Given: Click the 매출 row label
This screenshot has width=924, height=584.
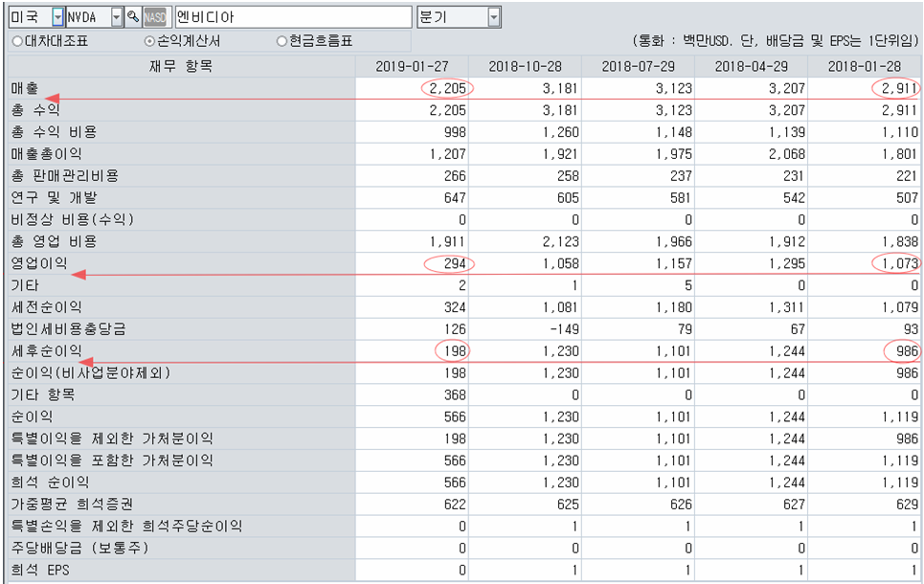Looking at the screenshot, I should pyautogui.click(x=22, y=86).
